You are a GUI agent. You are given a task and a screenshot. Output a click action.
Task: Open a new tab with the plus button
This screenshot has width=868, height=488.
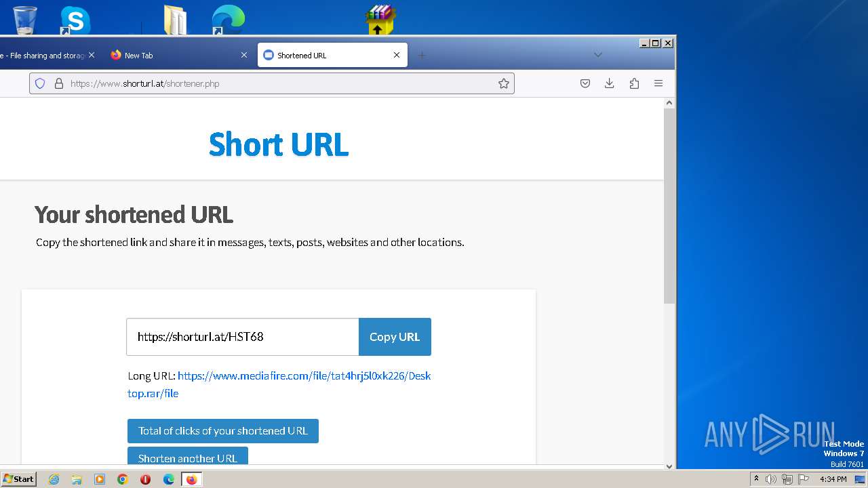[422, 56]
